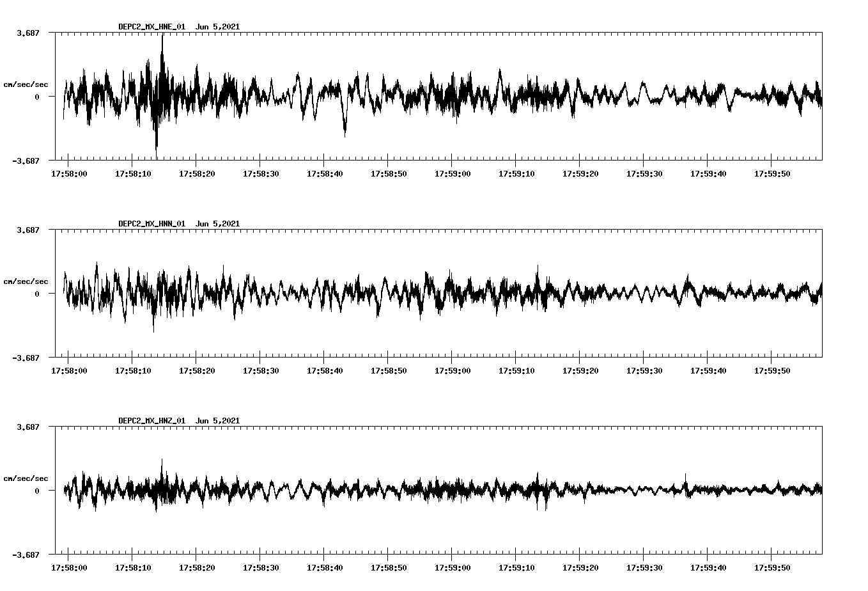The image size is (868, 591).
Task: Click 17:59:50 time label under HNE plot
Action: [772, 173]
